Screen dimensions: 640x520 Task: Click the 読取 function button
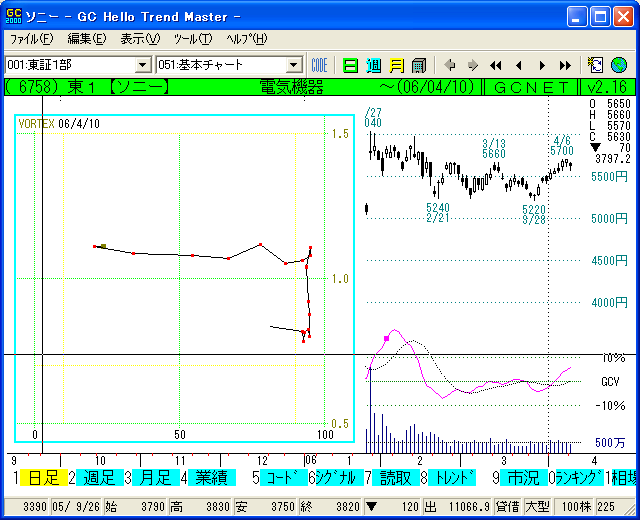(396, 478)
